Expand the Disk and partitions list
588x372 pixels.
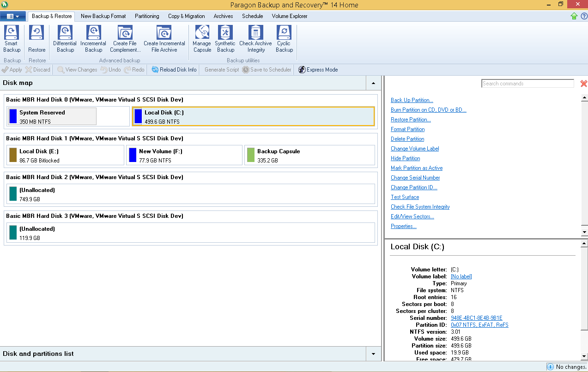(x=373, y=354)
